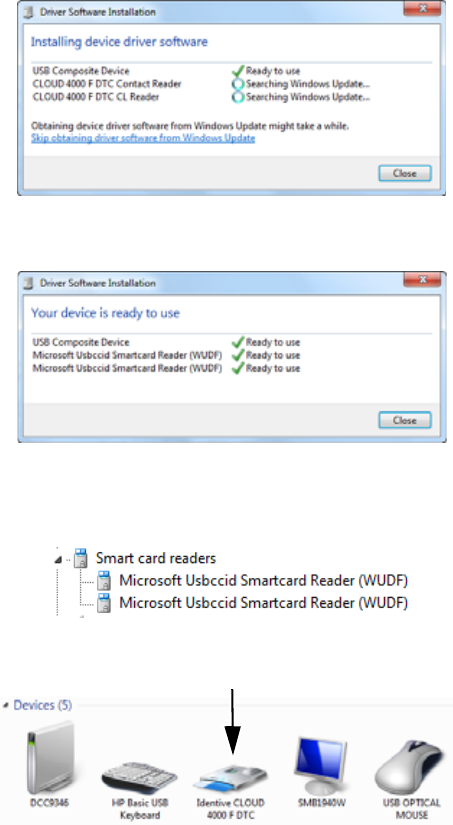The height and width of the screenshot is (825, 453).
Task: Close the Your device is ready dialog
Action: (405, 420)
